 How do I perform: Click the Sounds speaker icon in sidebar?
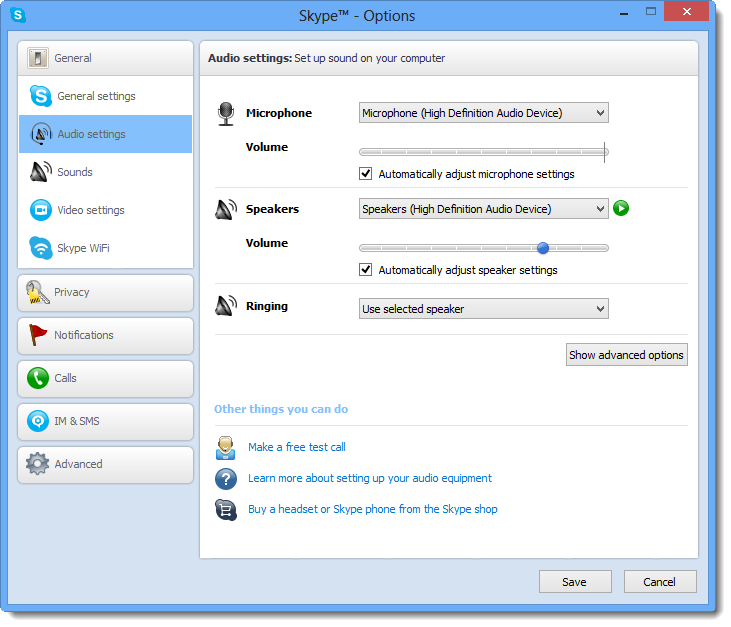pyautogui.click(x=41, y=172)
